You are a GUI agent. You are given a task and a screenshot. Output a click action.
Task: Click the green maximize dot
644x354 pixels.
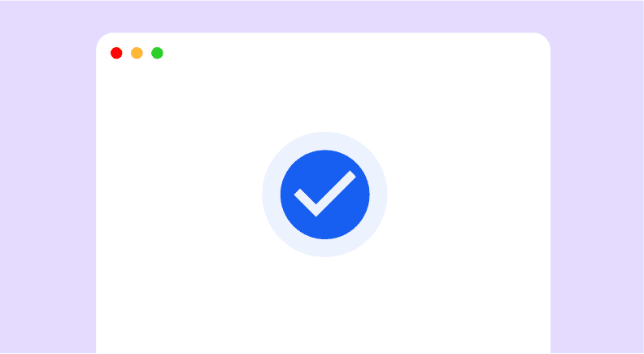click(157, 53)
